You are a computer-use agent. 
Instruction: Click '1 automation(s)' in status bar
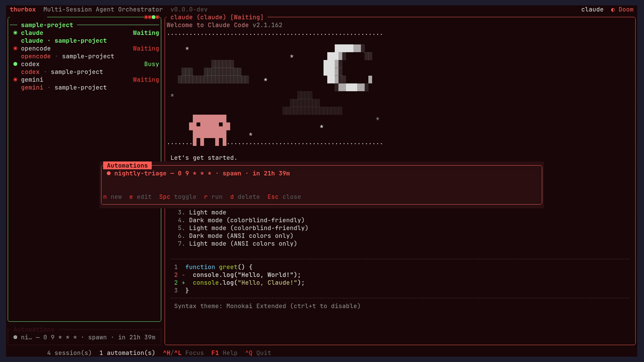tap(127, 353)
